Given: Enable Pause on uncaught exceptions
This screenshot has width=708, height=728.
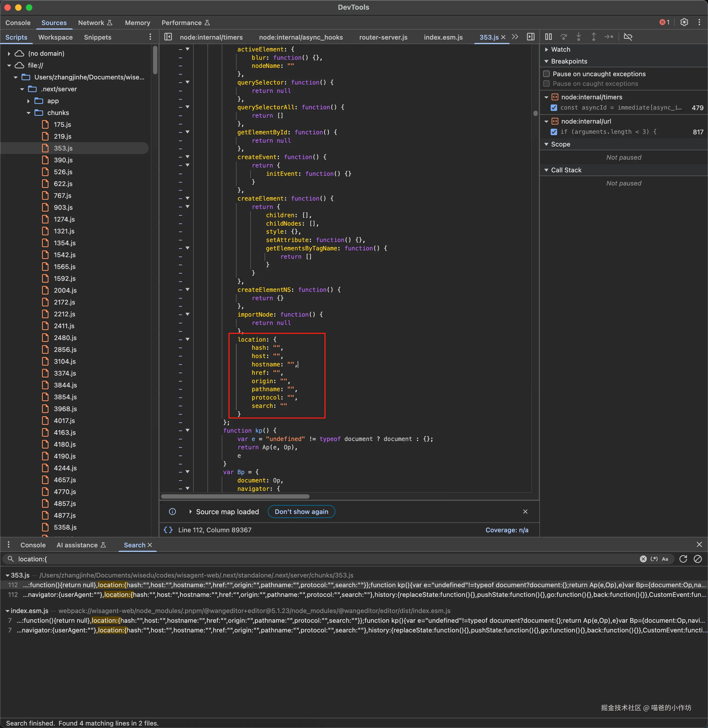Looking at the screenshot, I should [x=546, y=74].
